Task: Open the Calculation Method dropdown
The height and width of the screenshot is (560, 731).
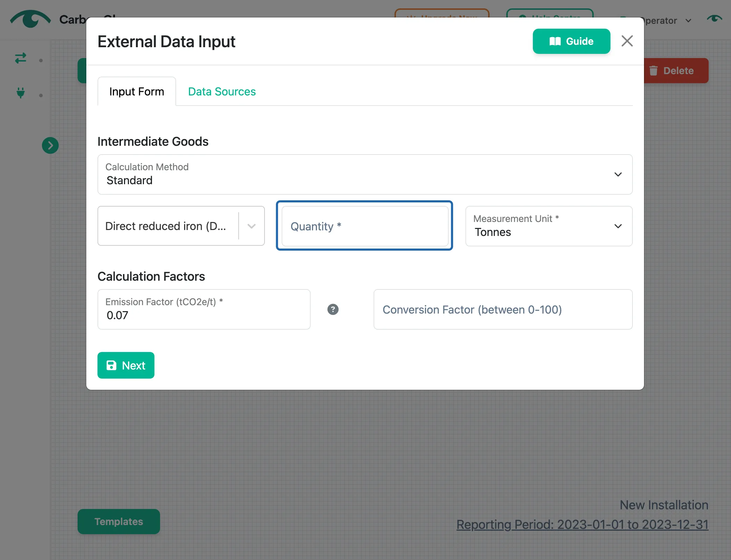Action: pos(365,174)
